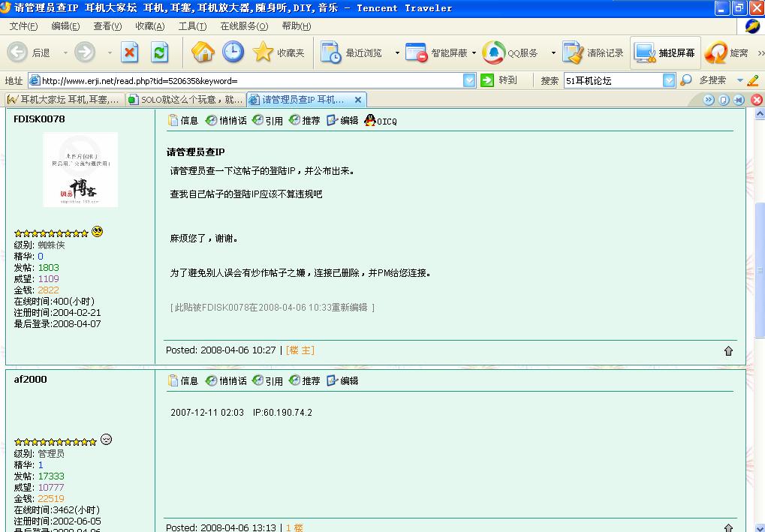
Task: Open the address bar URL dropdown
Action: [x=469, y=80]
